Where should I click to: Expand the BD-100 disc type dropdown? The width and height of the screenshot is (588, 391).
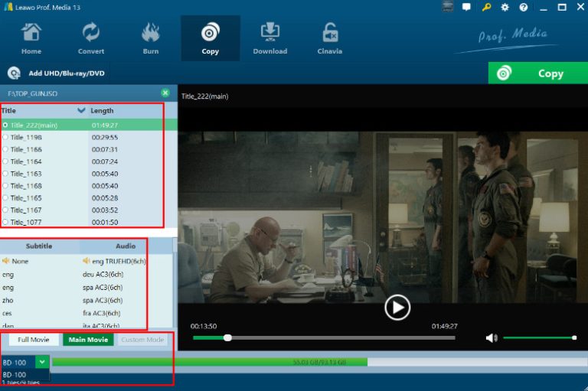click(42, 362)
